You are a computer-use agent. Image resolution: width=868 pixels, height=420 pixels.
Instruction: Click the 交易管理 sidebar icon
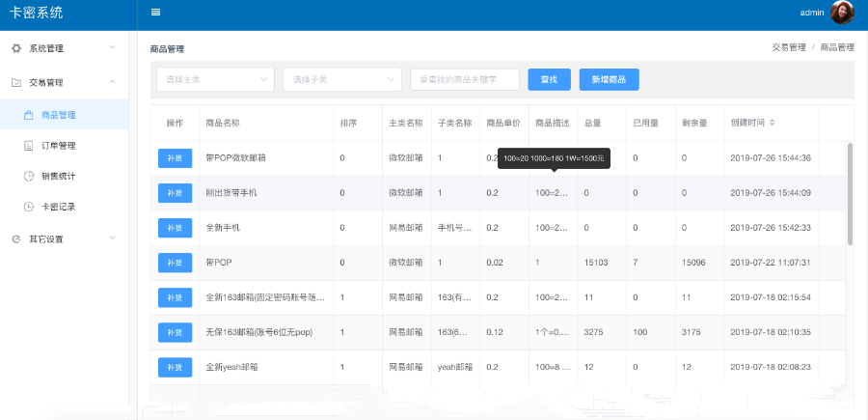[16, 83]
